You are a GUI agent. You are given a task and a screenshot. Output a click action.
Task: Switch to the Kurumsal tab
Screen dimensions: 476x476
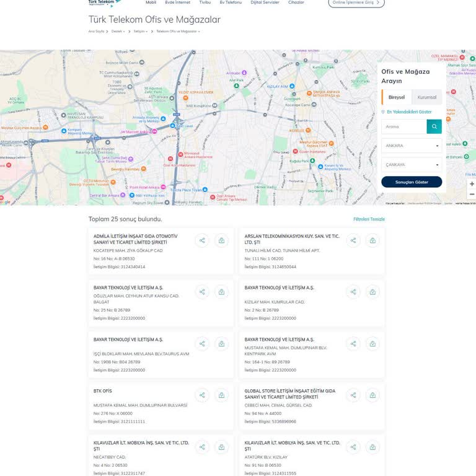coord(427,97)
